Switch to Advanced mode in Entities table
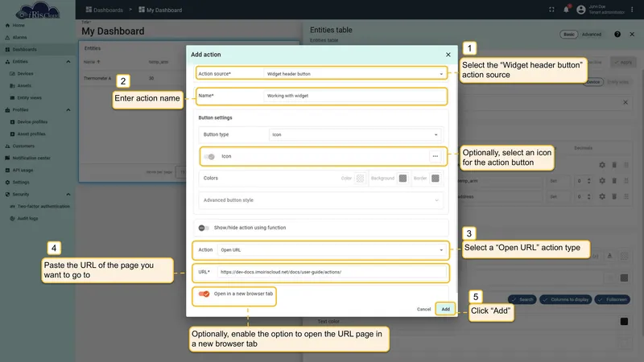This screenshot has height=362, width=644. point(591,35)
